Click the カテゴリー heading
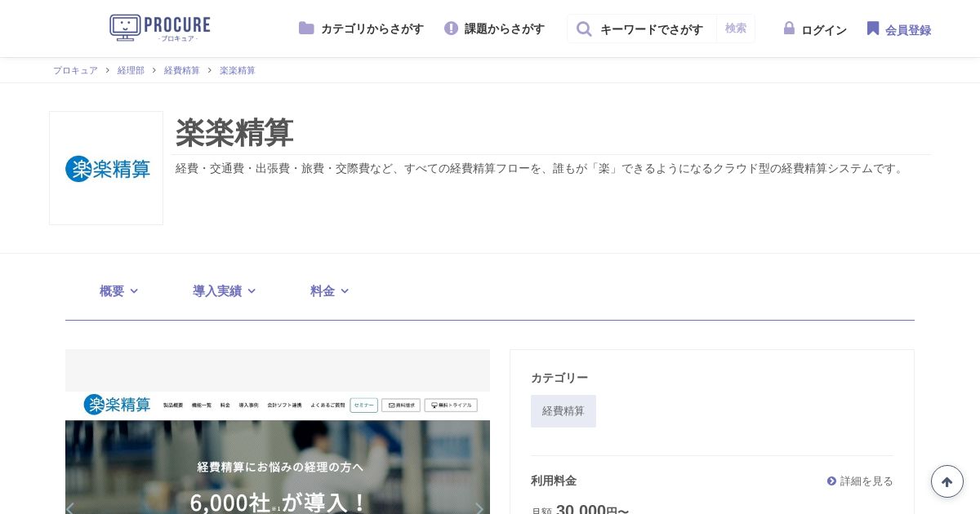Screen dimensions: 980x514 [x=559, y=378]
